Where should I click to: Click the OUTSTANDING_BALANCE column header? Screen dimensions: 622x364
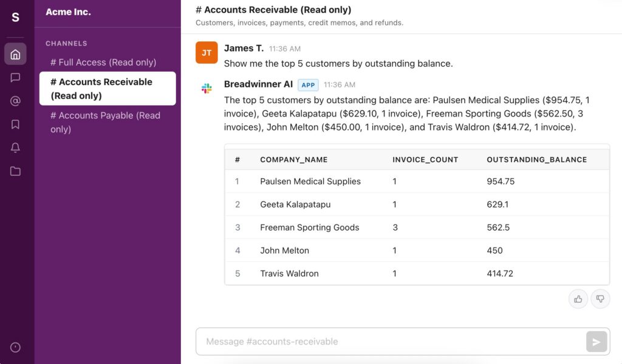pos(537,160)
